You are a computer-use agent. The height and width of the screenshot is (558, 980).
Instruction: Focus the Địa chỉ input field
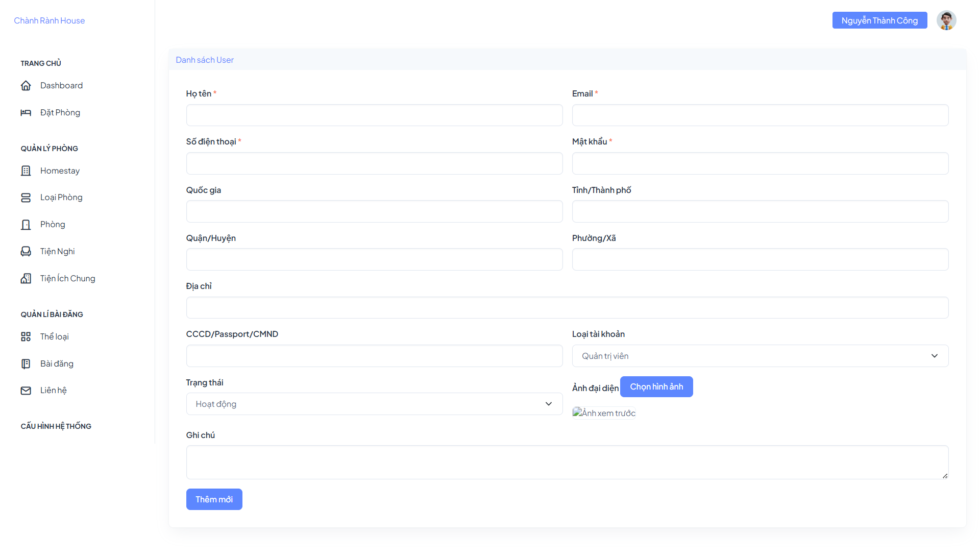(567, 308)
